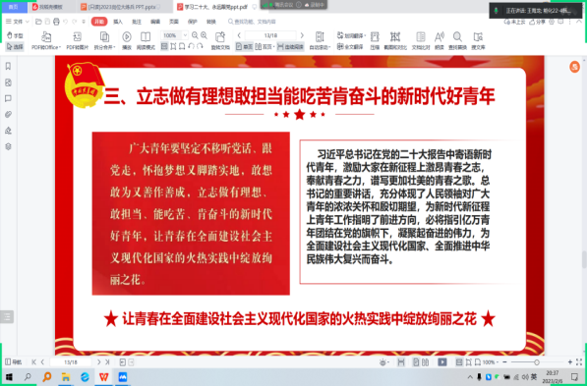Expand the 100% zoom dropdown

185,35
